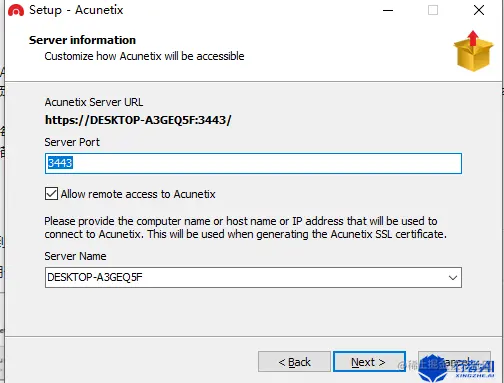The height and width of the screenshot is (383, 504).
Task: Go back to the previous setup page
Action: tap(294, 362)
